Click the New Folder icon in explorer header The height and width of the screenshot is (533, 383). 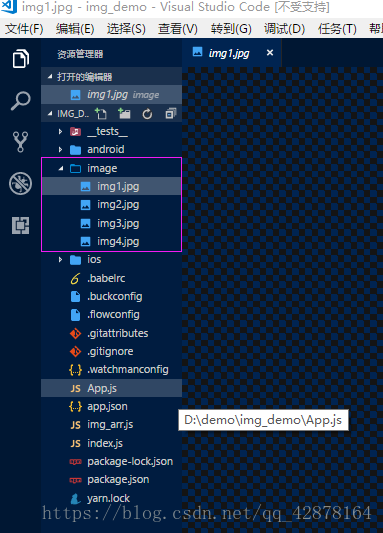click(x=124, y=114)
